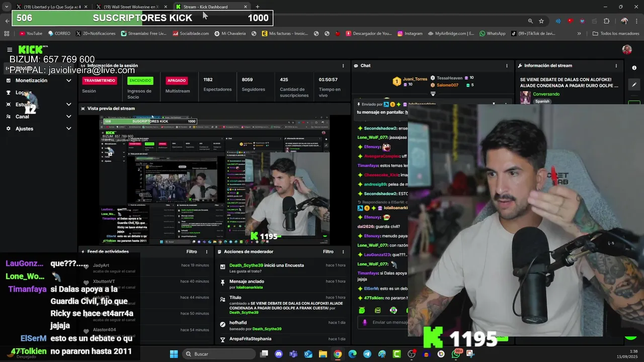The width and height of the screenshot is (644, 362).
Task: Collapse chat leaderboard with double chevron
Action: [x=433, y=94]
